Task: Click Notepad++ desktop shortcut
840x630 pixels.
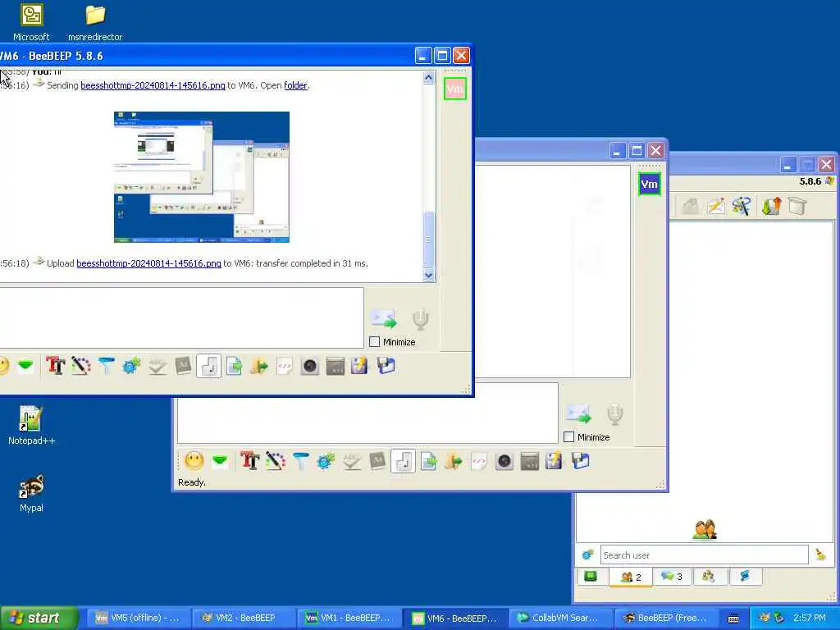Action: [32, 426]
